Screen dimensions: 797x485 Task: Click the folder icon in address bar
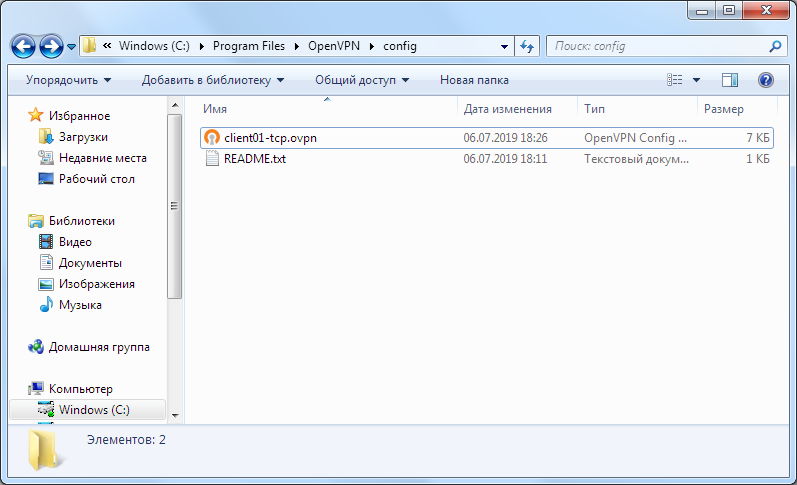(x=89, y=46)
